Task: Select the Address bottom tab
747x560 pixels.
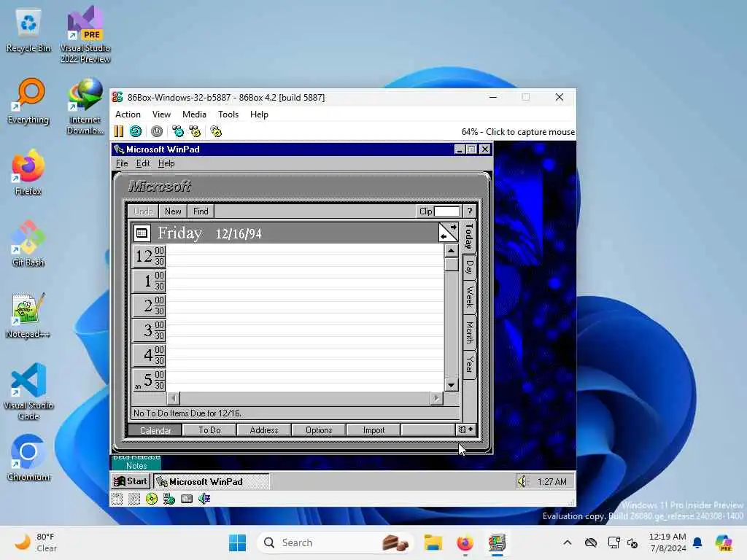Action: [264, 430]
